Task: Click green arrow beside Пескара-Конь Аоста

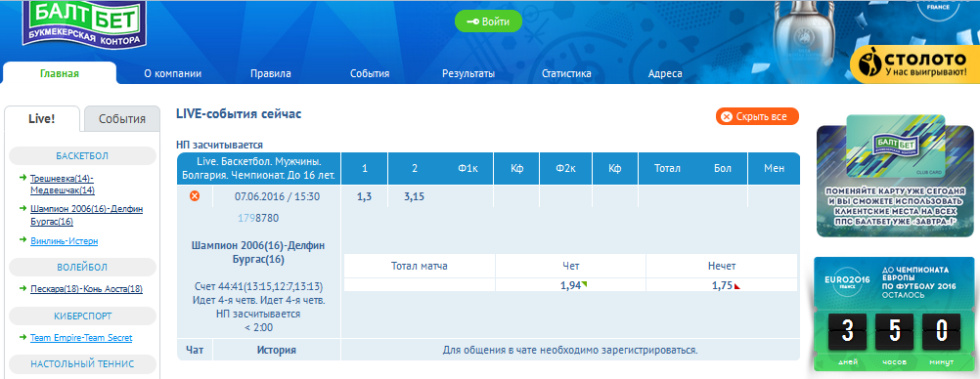Action: click(x=23, y=289)
